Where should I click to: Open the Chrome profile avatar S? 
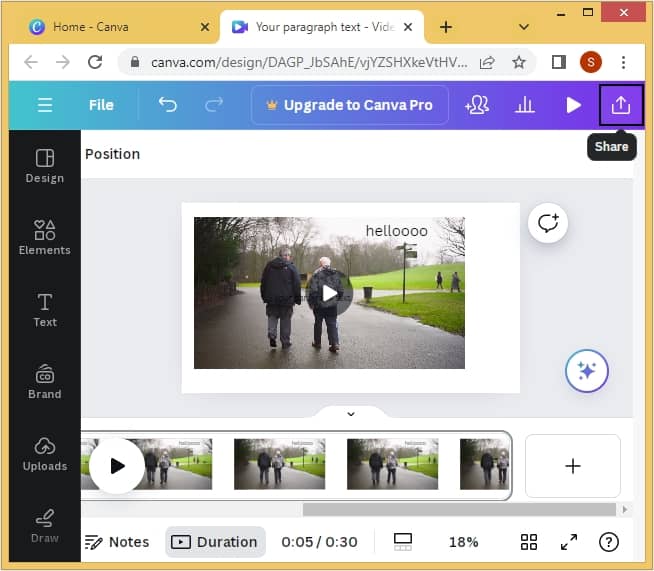[x=591, y=63]
